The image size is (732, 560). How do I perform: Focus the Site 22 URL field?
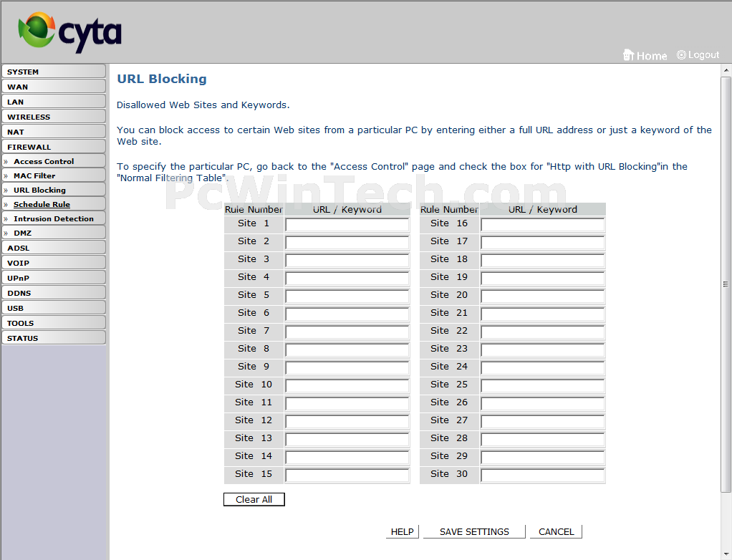pyautogui.click(x=543, y=333)
